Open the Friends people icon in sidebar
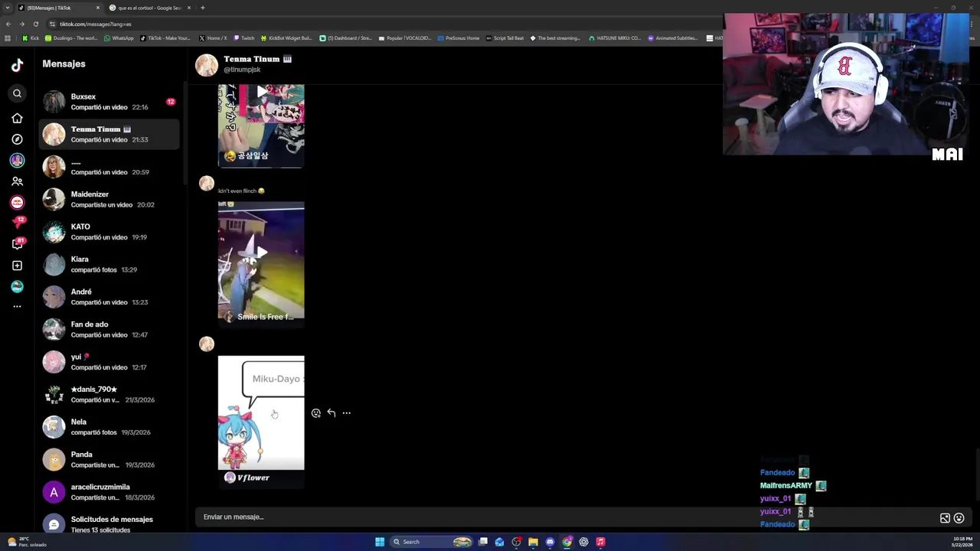The width and height of the screenshot is (980, 551). (x=17, y=181)
